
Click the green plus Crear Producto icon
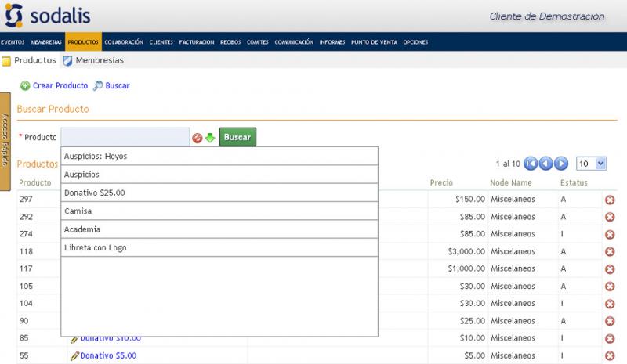25,85
